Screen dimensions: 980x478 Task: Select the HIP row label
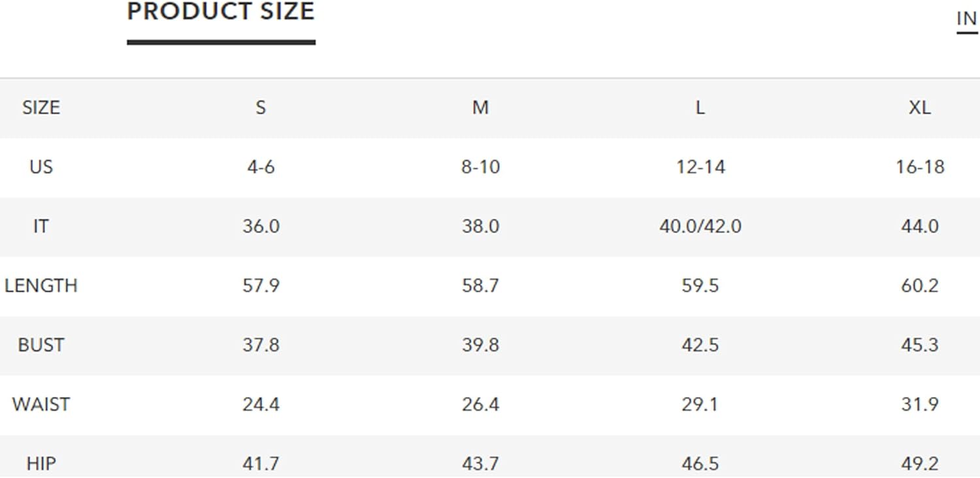41,464
